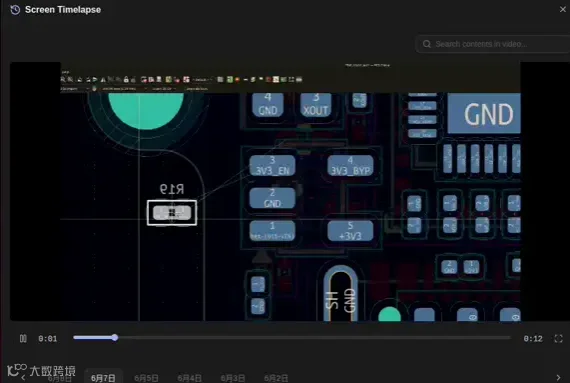This screenshot has width=570, height=383.
Task: Pause the timelapse playback
Action: (x=23, y=338)
